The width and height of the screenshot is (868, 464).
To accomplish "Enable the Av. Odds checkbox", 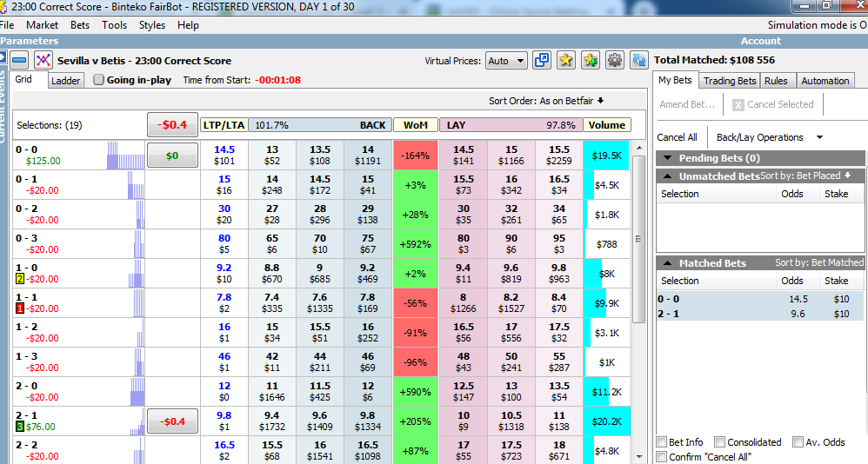I will pos(798,442).
